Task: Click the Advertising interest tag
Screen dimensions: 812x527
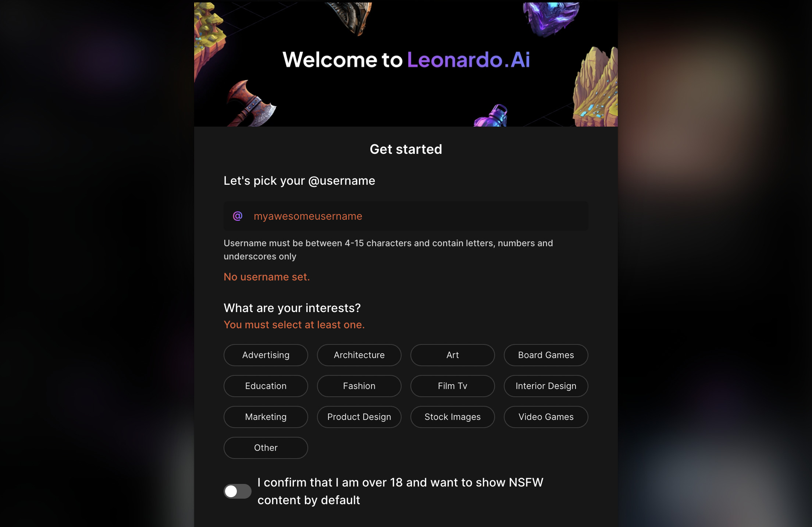Action: click(266, 355)
